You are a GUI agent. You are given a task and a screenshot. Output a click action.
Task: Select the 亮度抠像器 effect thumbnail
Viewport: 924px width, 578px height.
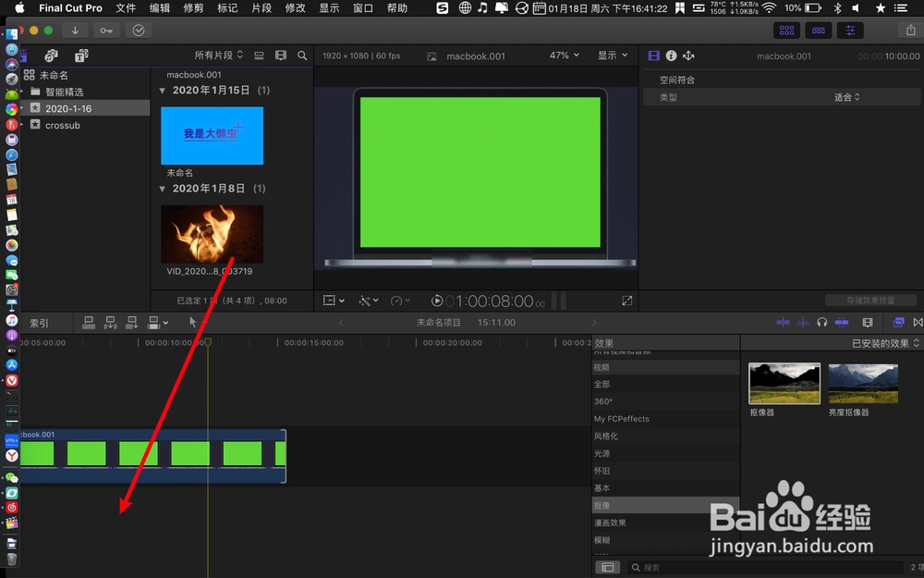863,383
